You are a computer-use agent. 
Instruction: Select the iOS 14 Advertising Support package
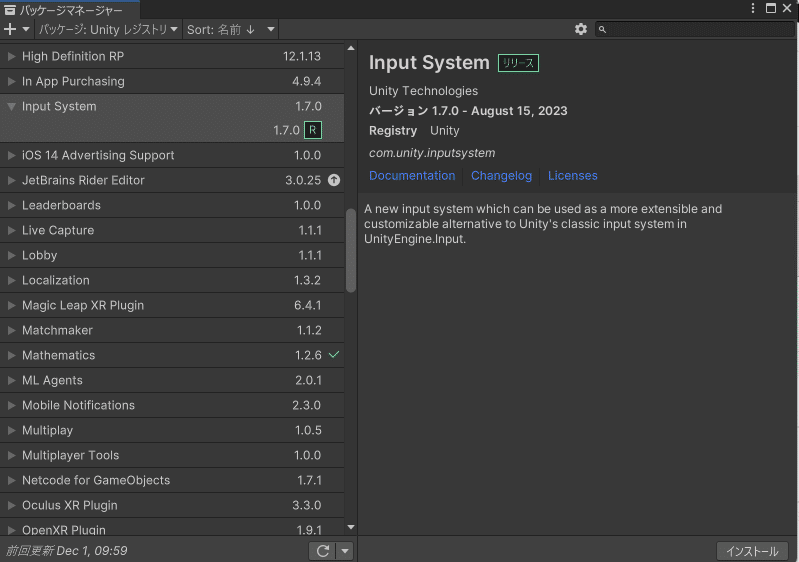click(172, 155)
